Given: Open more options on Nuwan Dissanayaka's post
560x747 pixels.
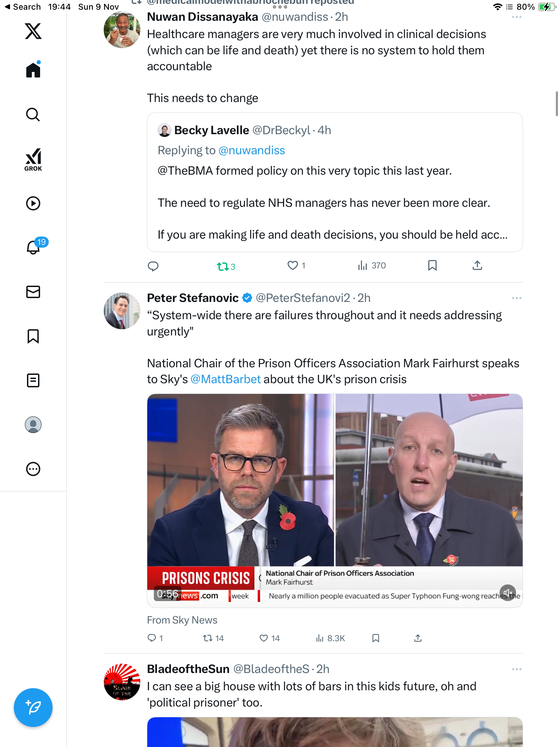Looking at the screenshot, I should point(516,17).
